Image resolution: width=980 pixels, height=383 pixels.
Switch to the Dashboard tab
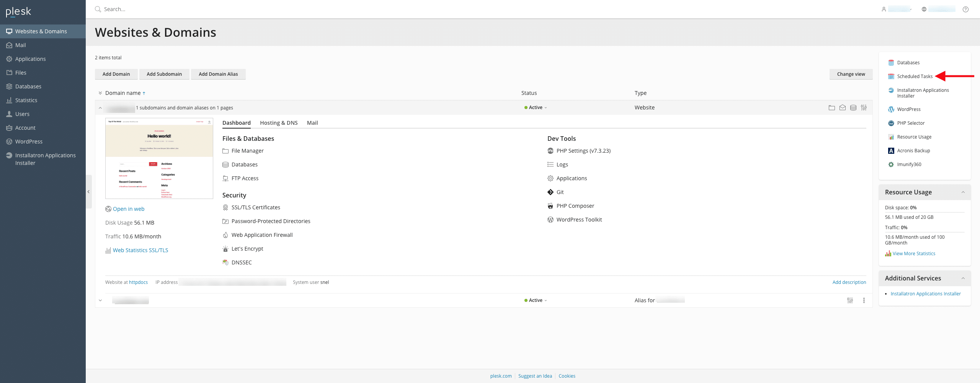pos(237,123)
